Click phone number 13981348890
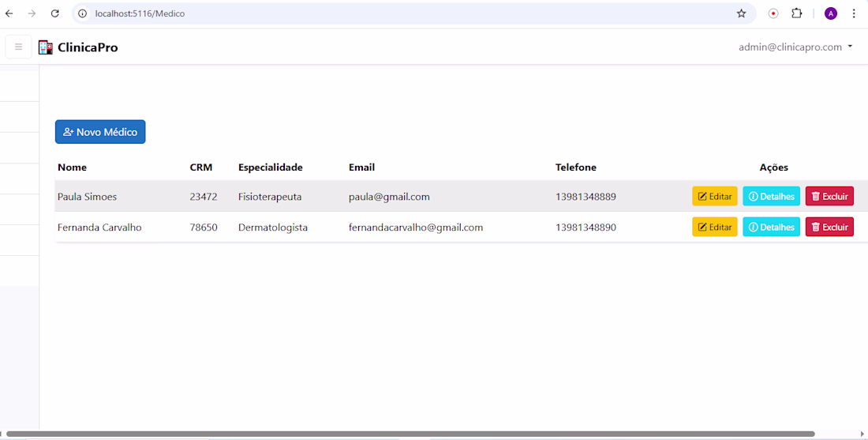Screen dimensions: 868x440 click(586, 228)
